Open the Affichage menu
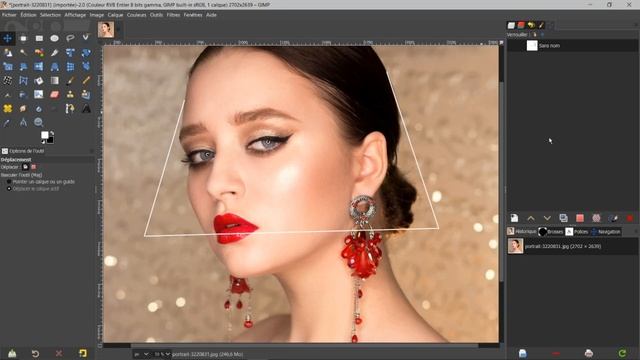The image size is (640, 360). [75, 15]
